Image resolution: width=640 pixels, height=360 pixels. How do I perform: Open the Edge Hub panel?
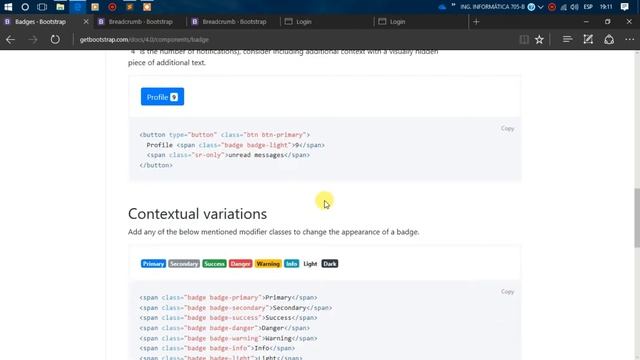point(567,40)
